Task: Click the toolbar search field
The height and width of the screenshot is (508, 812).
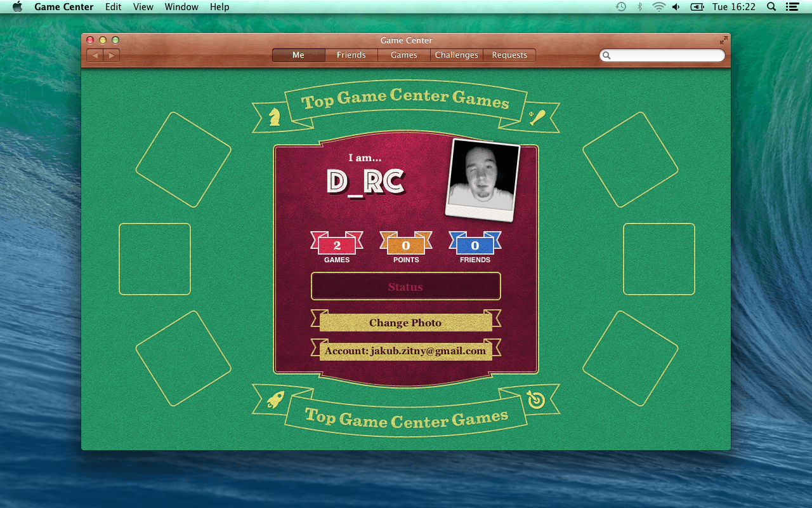Action: [x=662, y=55]
